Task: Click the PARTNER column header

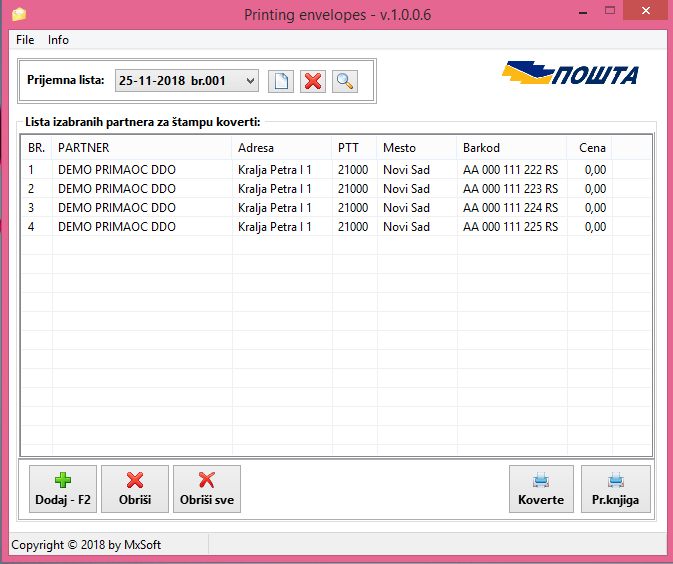Action: (142, 148)
